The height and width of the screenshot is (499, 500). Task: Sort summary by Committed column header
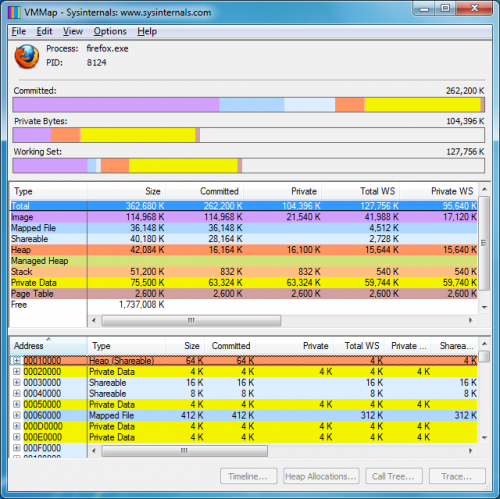point(204,191)
